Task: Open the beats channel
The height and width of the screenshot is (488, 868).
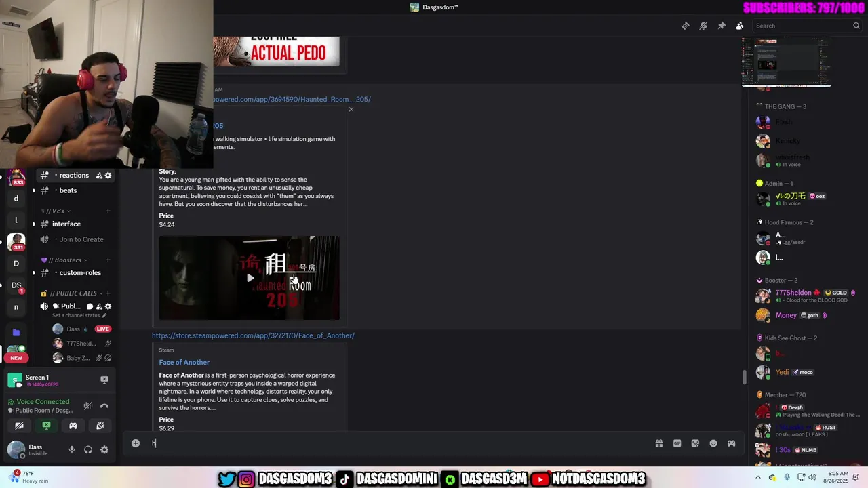Action: pos(68,190)
